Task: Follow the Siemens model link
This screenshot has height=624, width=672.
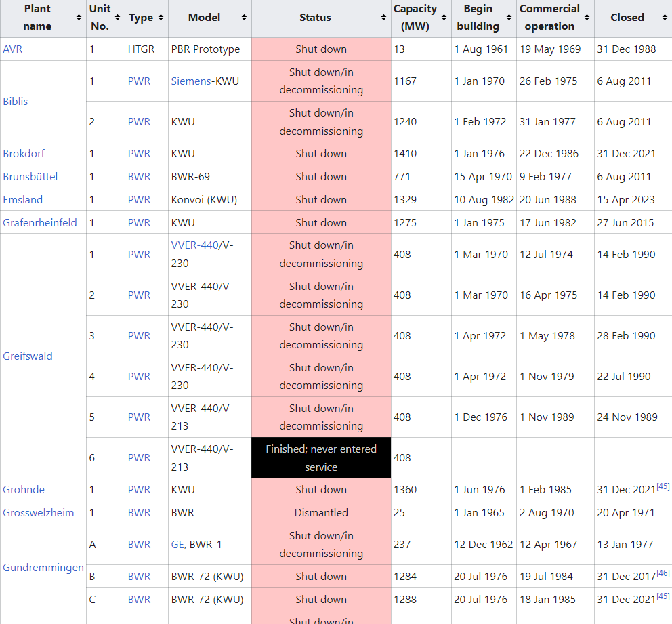Action: [x=191, y=81]
